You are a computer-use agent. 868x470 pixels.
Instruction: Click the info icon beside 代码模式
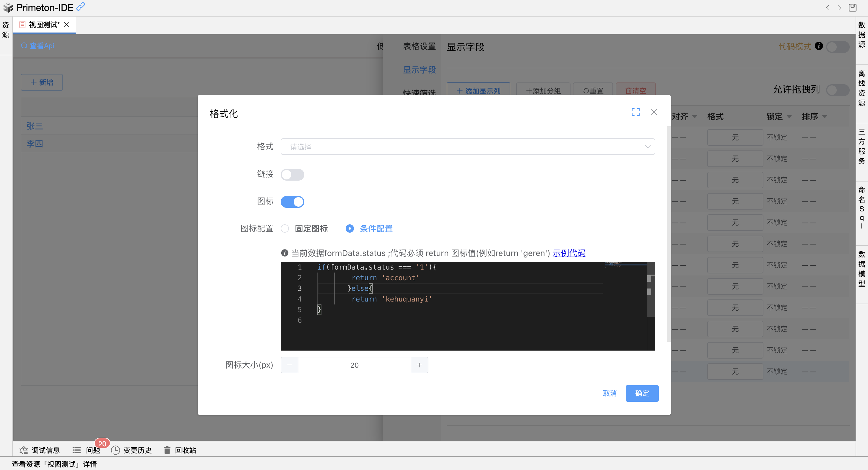point(819,46)
